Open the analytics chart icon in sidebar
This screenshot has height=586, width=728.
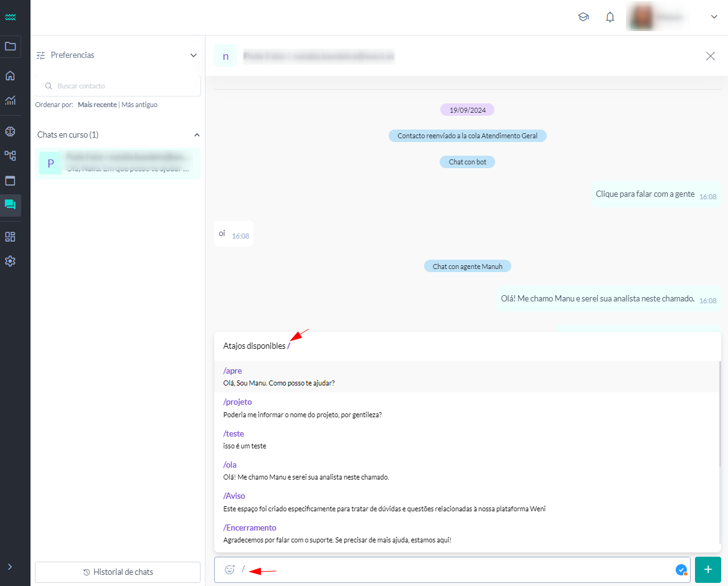[10, 100]
